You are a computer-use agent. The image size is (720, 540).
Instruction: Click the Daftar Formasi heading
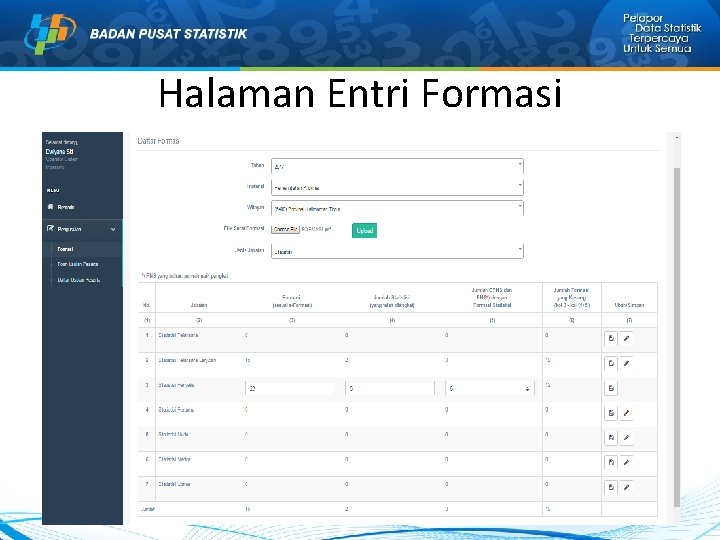[158, 141]
